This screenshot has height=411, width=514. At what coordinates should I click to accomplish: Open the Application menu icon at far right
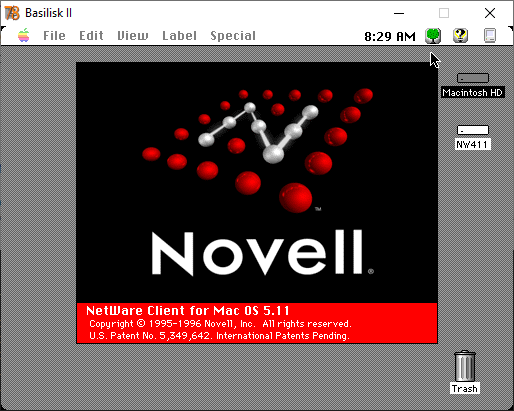[490, 36]
